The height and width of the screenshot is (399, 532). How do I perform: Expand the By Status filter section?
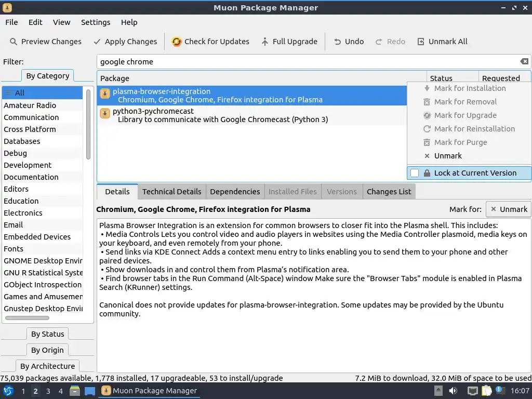pos(47,334)
